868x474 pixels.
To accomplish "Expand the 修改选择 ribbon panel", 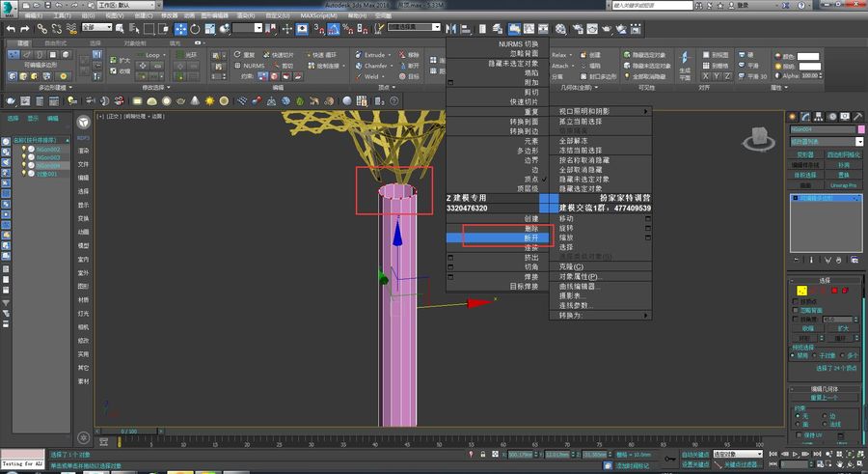I will [x=156, y=88].
